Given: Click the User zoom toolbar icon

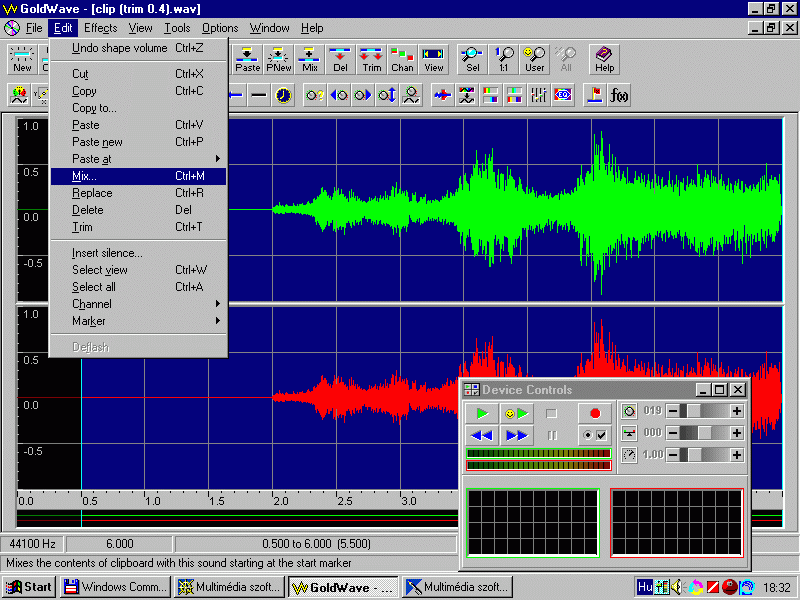Looking at the screenshot, I should 534,59.
